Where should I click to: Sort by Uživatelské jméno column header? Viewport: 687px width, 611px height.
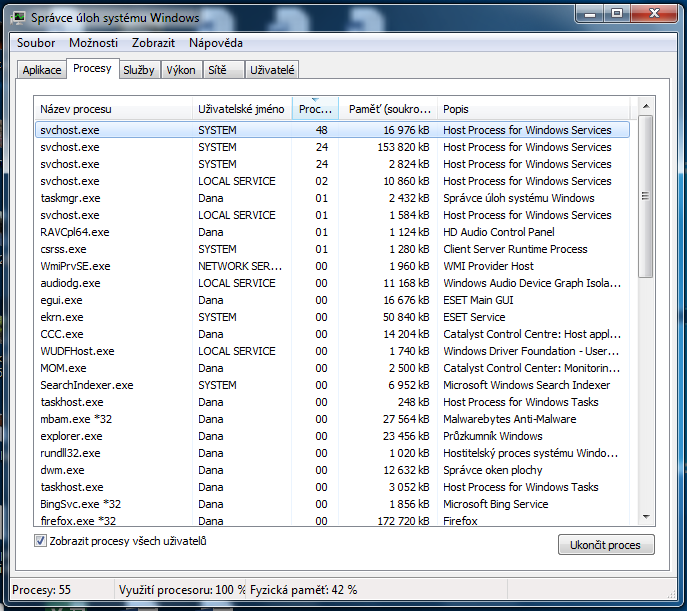coord(242,109)
